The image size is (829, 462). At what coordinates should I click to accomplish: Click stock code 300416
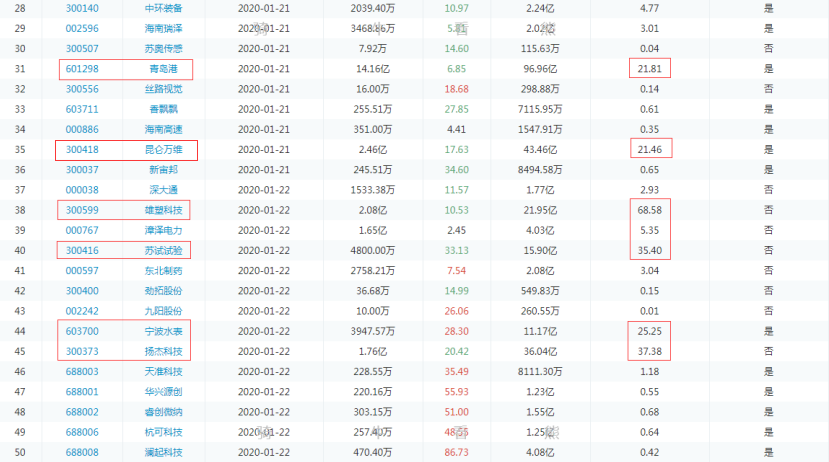[x=82, y=251]
